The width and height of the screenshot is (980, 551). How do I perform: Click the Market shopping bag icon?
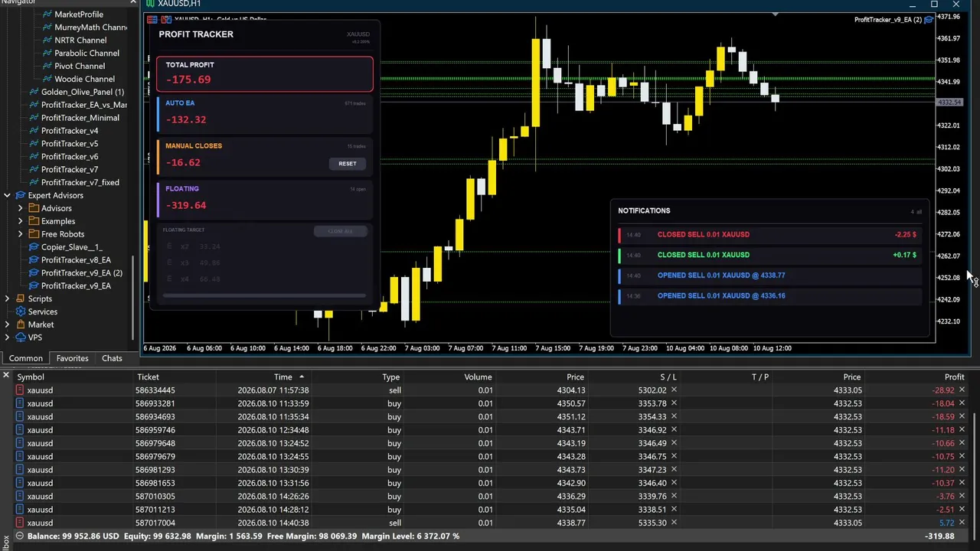21,324
